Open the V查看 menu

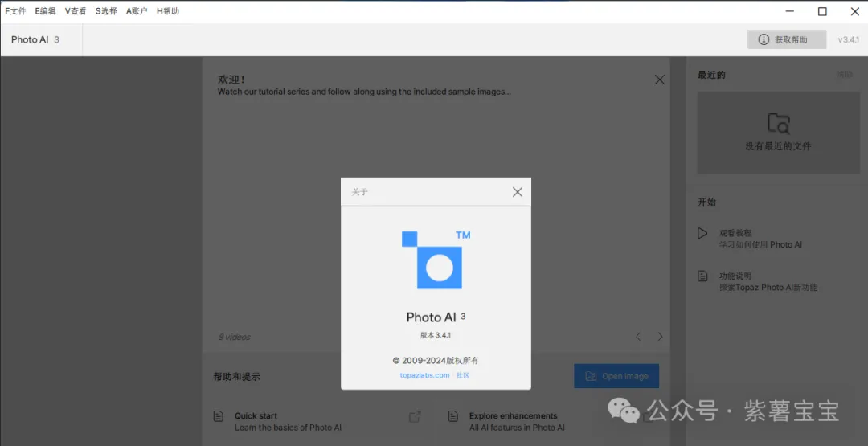(x=76, y=11)
